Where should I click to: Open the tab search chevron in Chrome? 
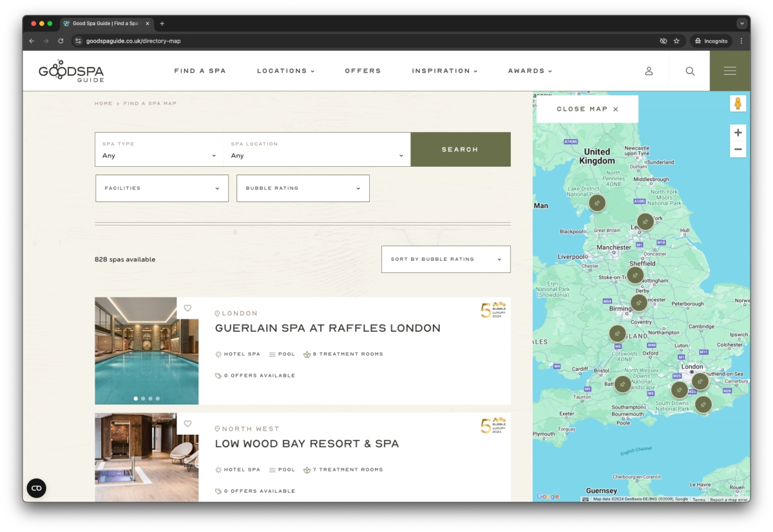[741, 23]
